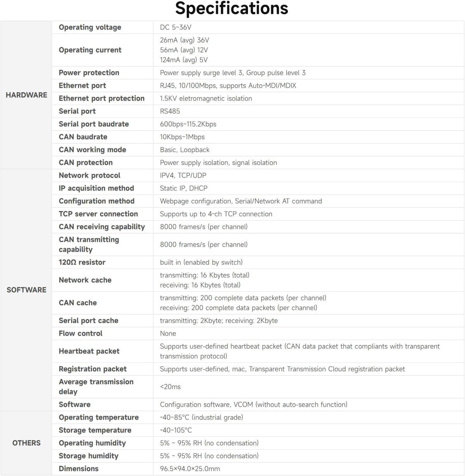Click the Heartbeat packet label
The height and width of the screenshot is (476, 465).
tap(89, 351)
